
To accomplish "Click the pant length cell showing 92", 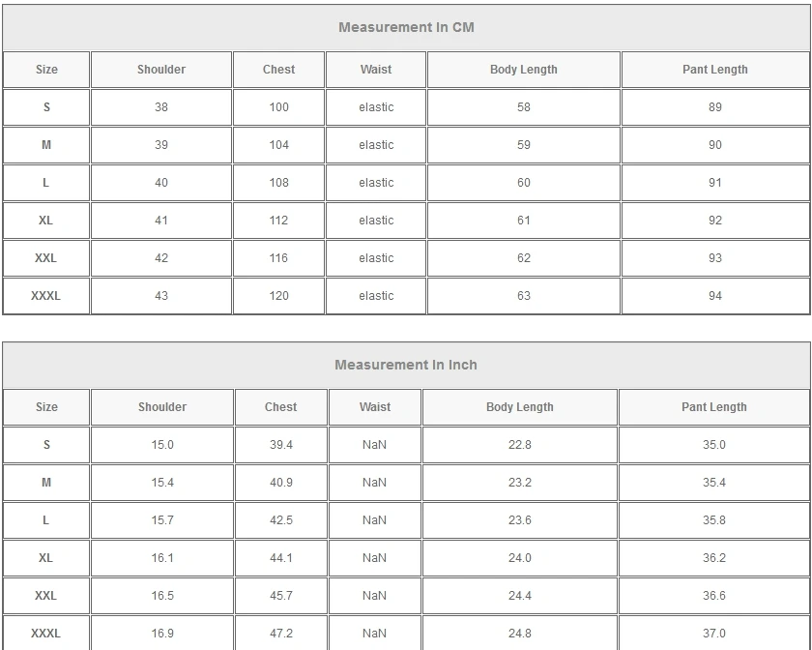I will [x=715, y=221].
